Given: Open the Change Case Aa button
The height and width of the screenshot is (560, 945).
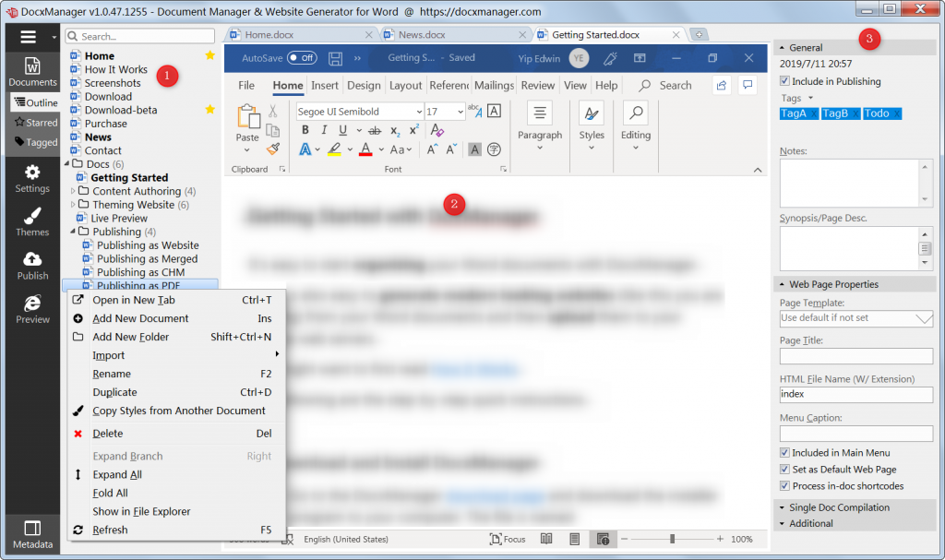Looking at the screenshot, I should (401, 149).
